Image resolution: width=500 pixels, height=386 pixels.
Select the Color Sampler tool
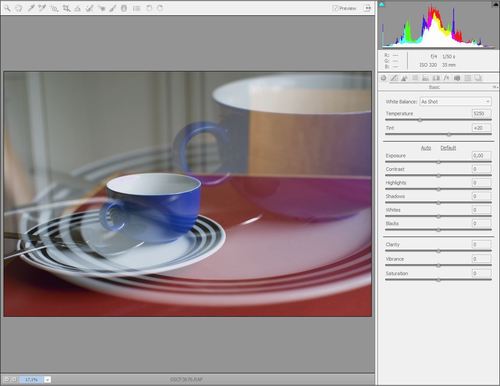pyautogui.click(x=42, y=8)
